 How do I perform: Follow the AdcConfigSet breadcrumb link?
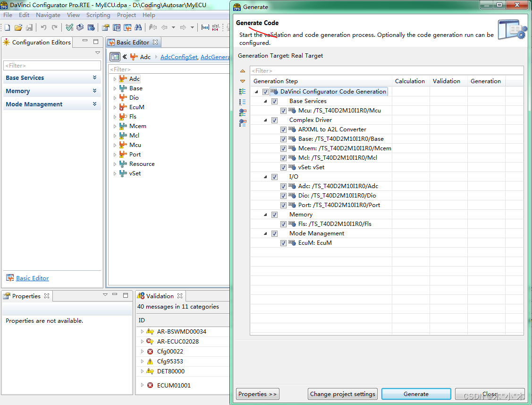pyautogui.click(x=179, y=57)
